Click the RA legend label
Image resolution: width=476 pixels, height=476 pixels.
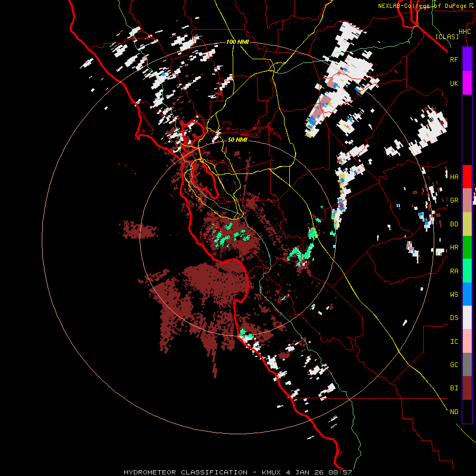coord(454,271)
